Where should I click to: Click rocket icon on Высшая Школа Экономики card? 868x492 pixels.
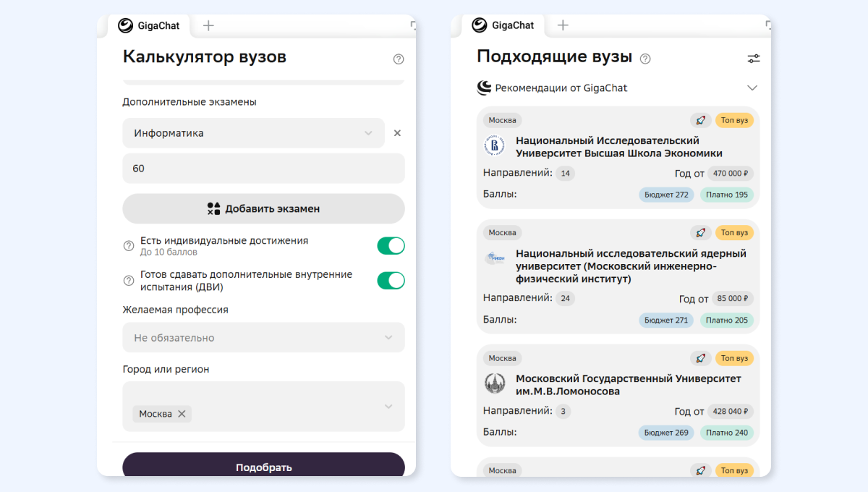(x=700, y=120)
